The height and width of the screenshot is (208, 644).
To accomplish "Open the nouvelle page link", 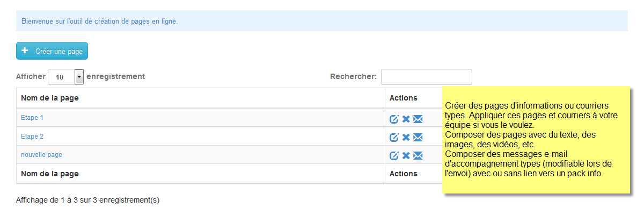I will coord(41,155).
